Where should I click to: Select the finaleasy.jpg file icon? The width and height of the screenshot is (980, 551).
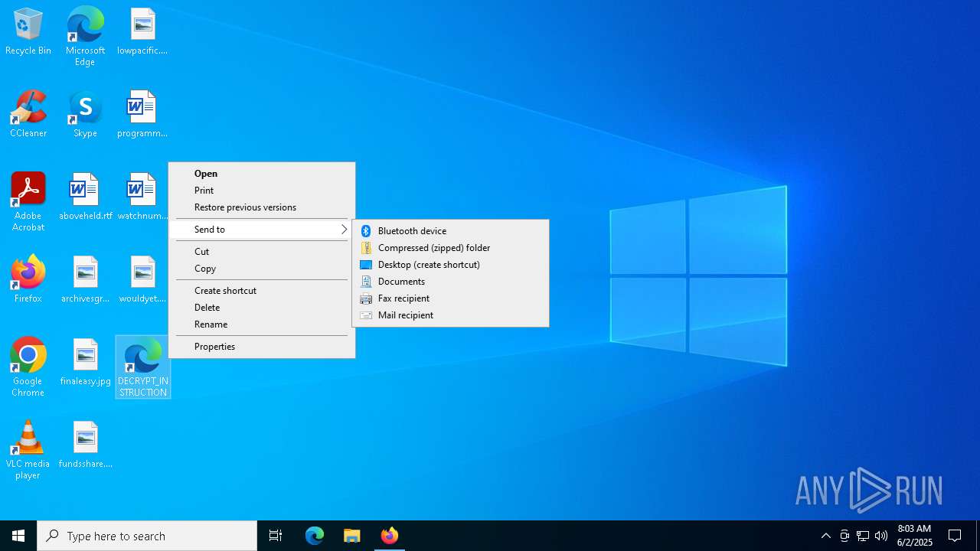tap(85, 363)
